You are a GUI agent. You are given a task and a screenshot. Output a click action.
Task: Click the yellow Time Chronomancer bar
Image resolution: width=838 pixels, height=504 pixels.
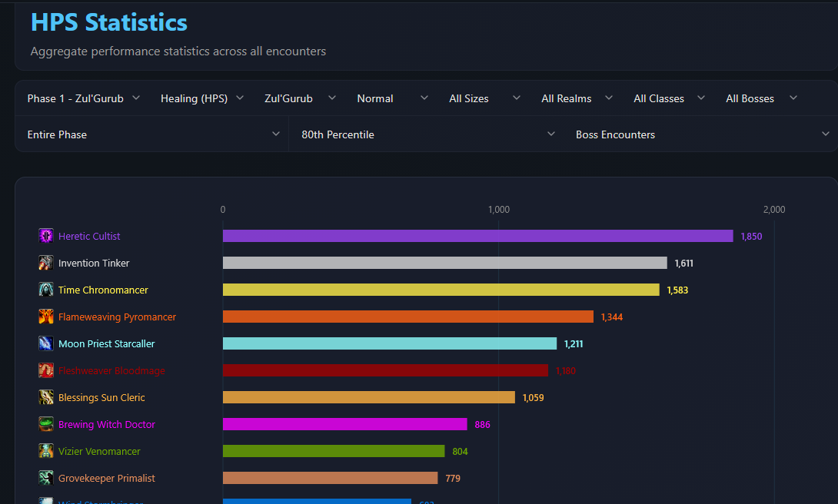[441, 290]
